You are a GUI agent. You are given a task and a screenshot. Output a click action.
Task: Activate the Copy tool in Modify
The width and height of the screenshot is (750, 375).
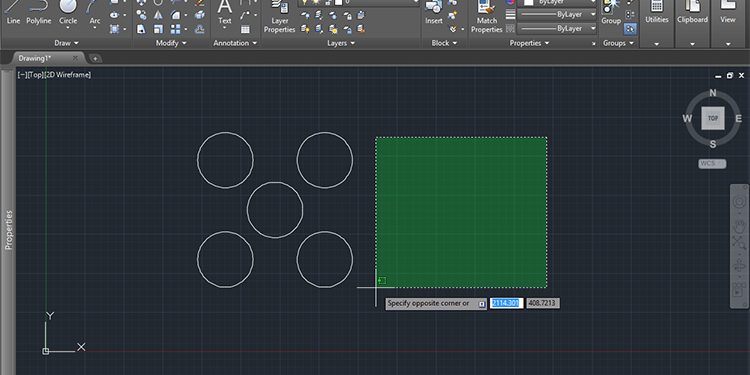[141, 15]
